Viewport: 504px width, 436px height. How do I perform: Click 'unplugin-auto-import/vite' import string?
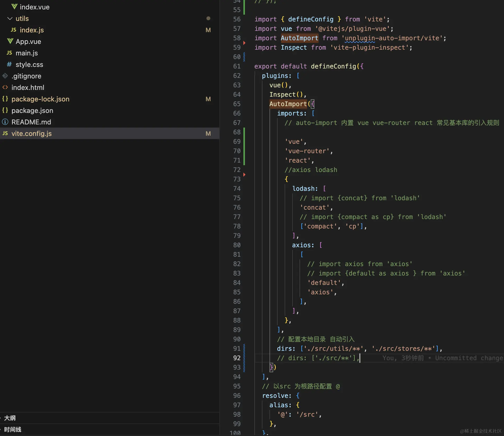click(392, 38)
